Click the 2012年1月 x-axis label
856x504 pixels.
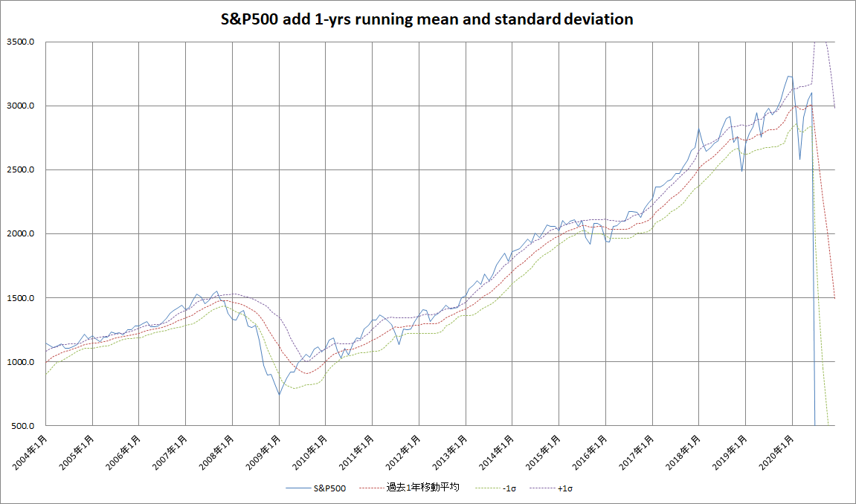(x=403, y=452)
